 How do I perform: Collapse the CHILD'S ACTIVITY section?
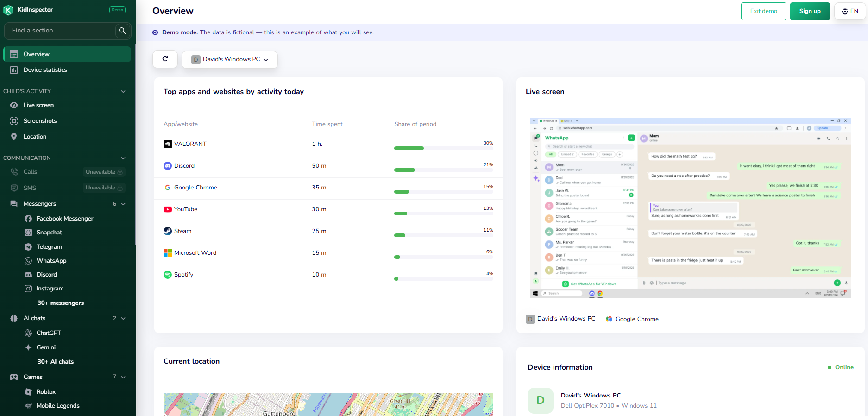click(123, 91)
